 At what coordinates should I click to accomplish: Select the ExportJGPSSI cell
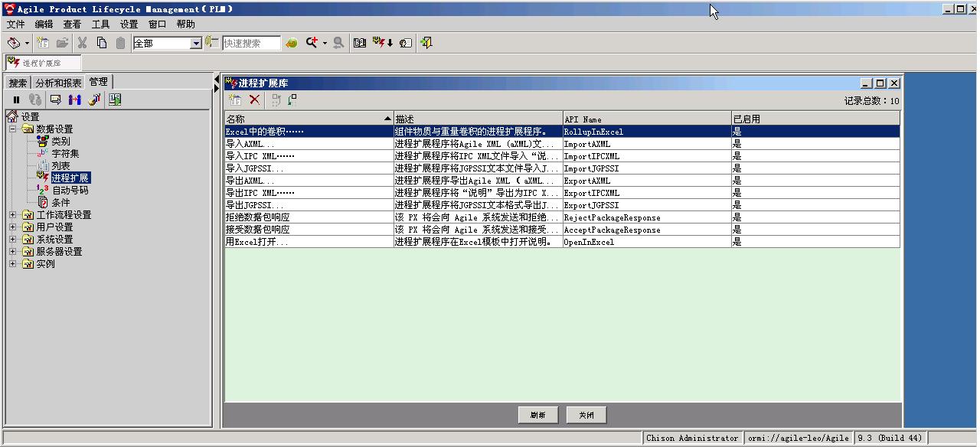(647, 205)
